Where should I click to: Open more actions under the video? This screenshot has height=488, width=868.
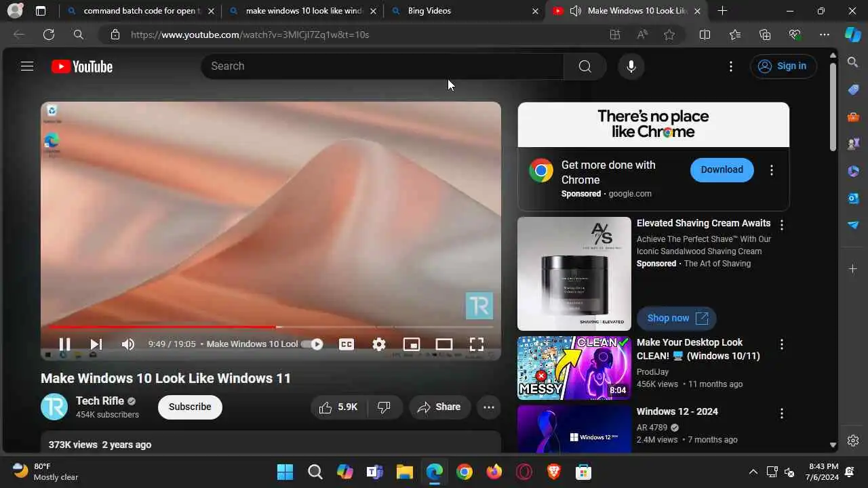point(489,407)
